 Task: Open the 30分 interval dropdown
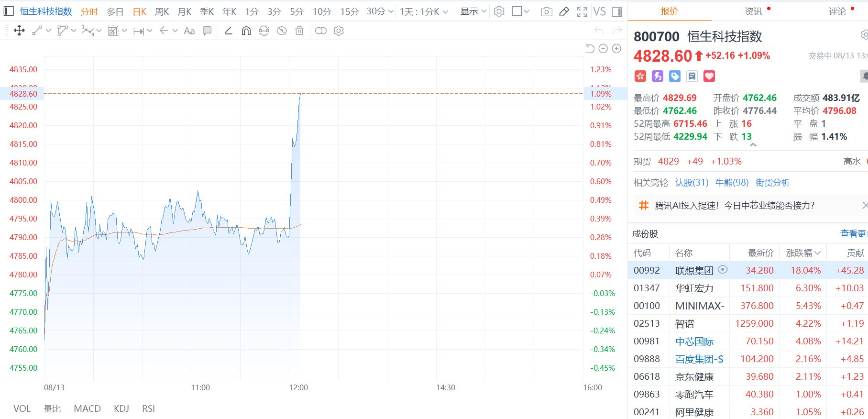(x=380, y=11)
